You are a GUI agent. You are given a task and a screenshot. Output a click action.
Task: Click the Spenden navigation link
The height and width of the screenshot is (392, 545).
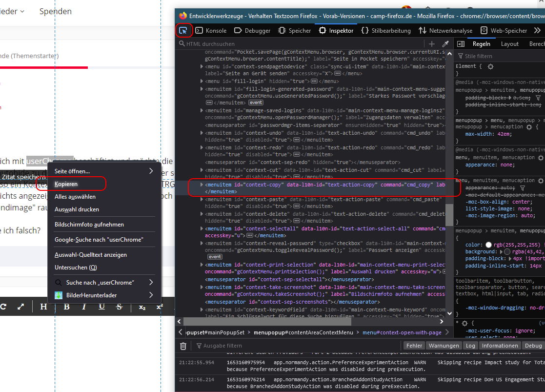coord(56,11)
